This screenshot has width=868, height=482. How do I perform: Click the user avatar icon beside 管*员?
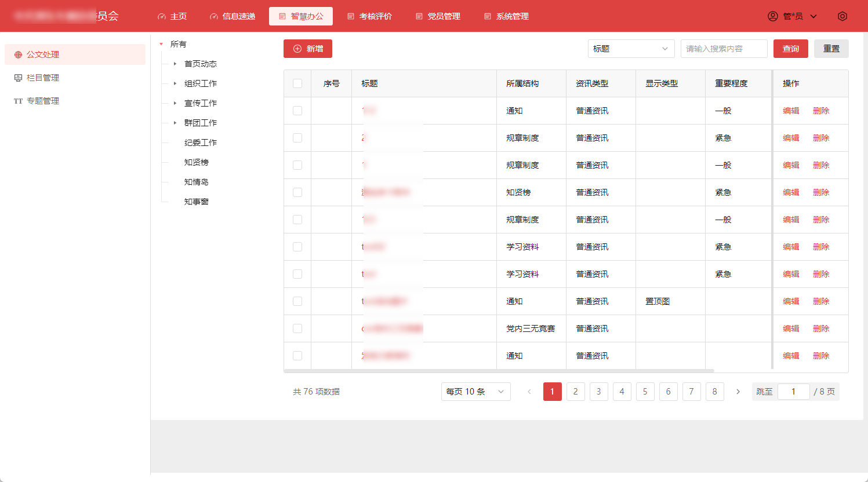(x=773, y=16)
